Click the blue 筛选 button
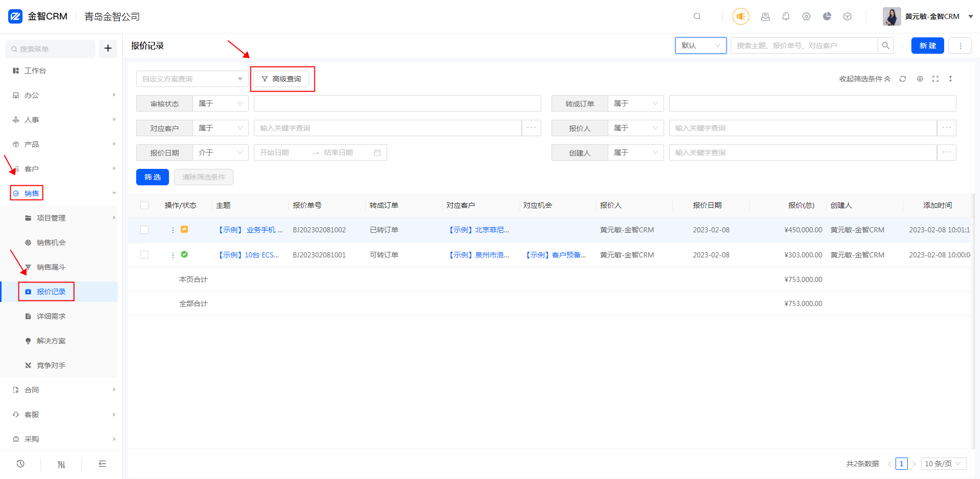 point(153,177)
